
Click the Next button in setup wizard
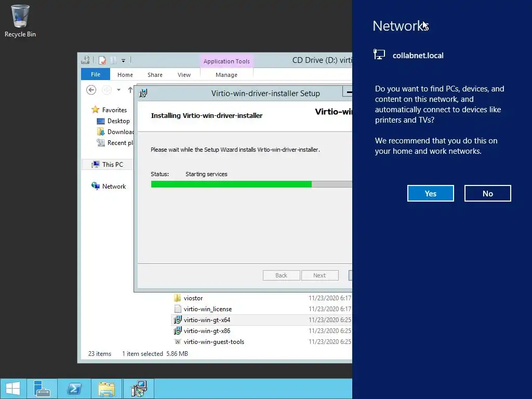coord(320,275)
